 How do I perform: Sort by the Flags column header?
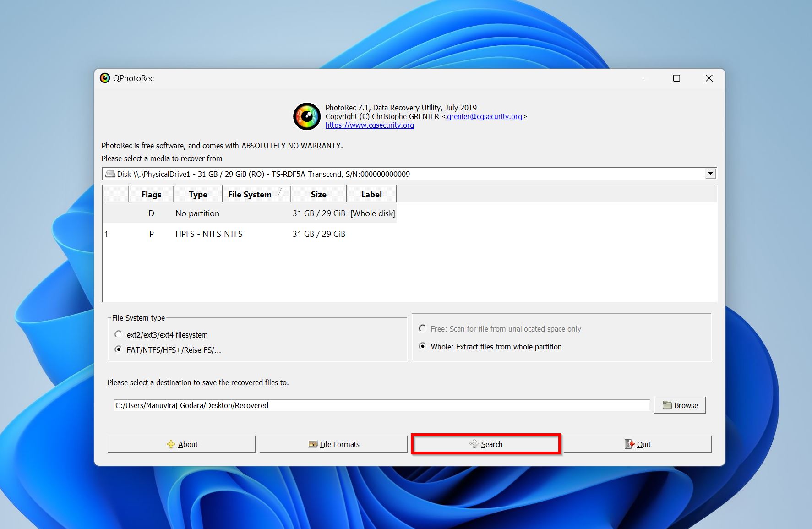coord(151,194)
